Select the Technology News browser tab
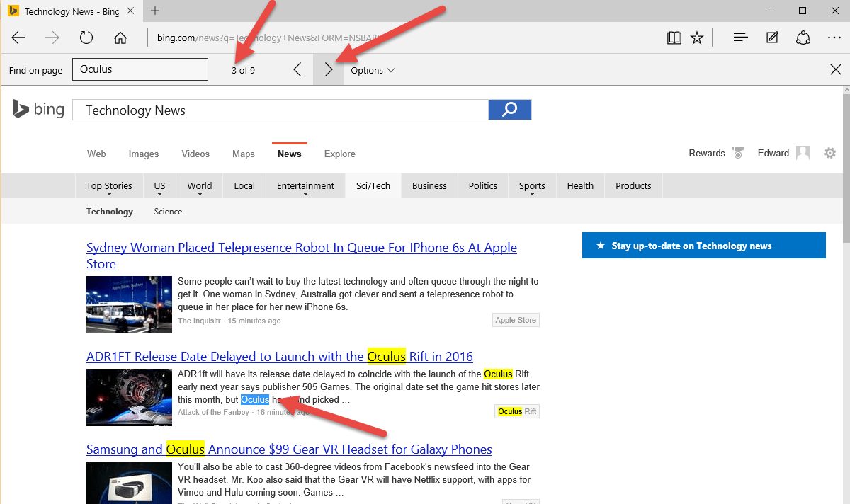The height and width of the screenshot is (504, 850). tap(71, 11)
